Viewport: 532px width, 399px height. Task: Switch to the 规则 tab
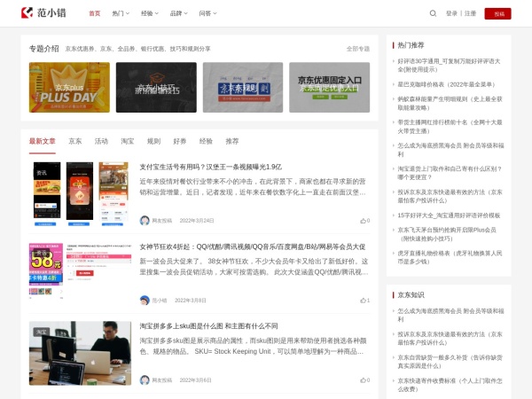pos(153,141)
